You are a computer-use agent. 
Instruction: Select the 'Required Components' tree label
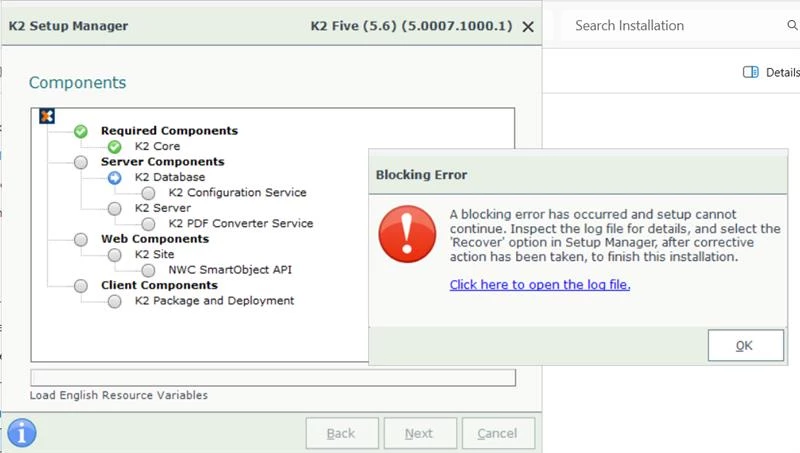pyautogui.click(x=169, y=131)
